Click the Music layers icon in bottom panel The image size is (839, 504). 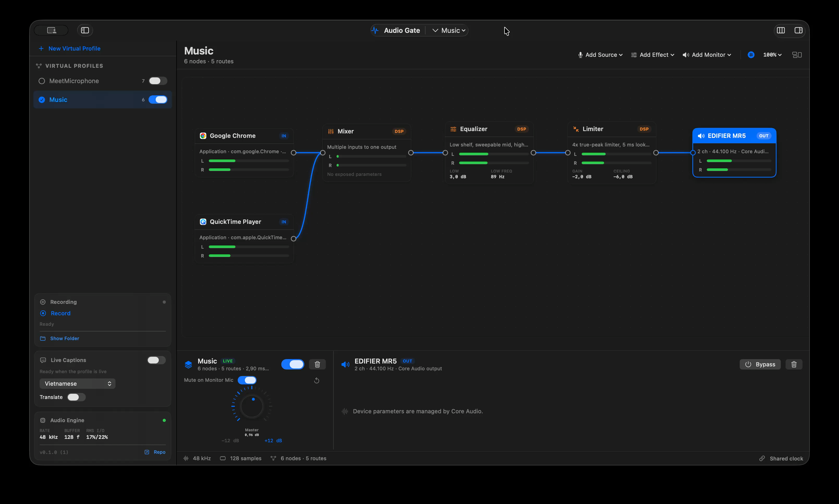coord(188,364)
